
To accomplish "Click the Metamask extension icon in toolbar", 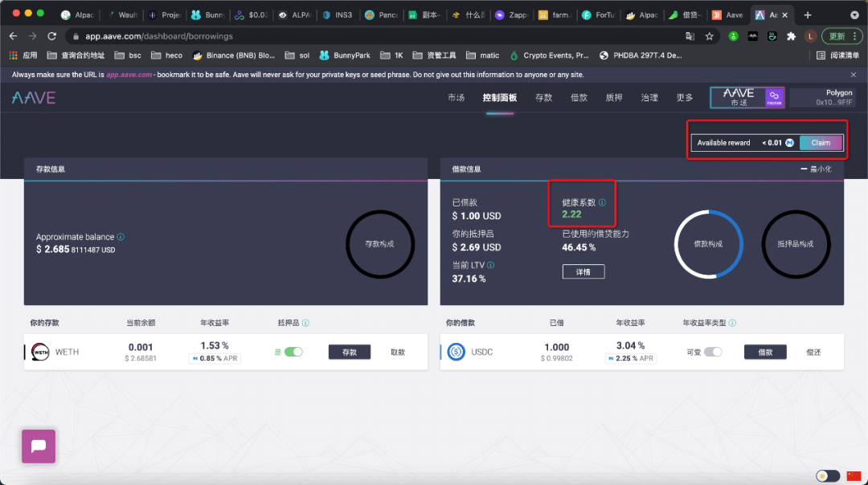I will pyautogui.click(x=751, y=36).
